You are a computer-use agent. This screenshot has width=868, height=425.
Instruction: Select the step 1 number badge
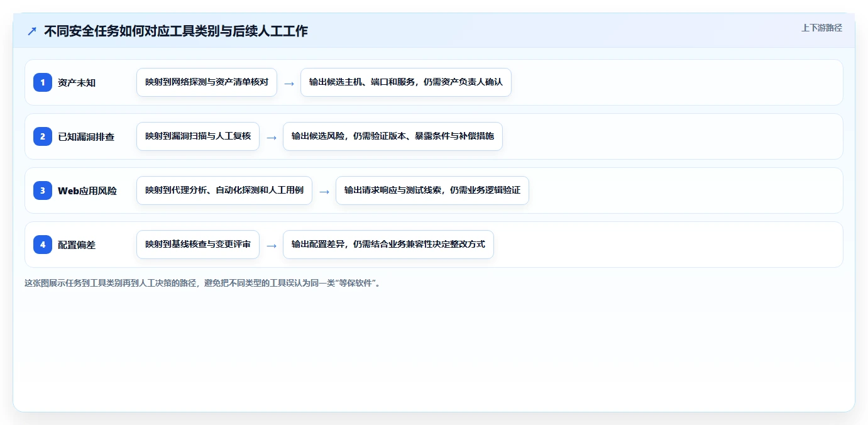[x=43, y=82]
